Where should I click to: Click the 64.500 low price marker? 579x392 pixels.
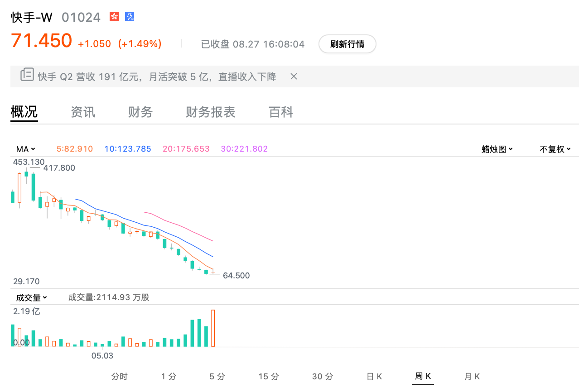click(x=236, y=275)
